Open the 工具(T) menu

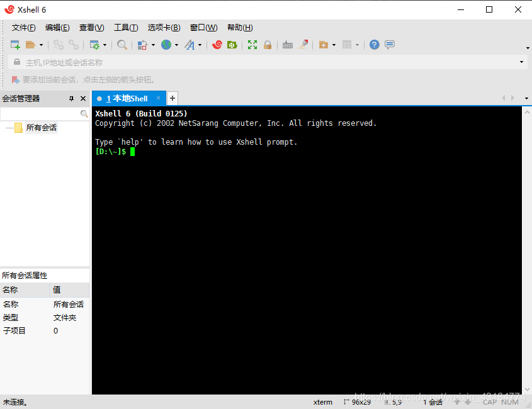click(x=126, y=27)
